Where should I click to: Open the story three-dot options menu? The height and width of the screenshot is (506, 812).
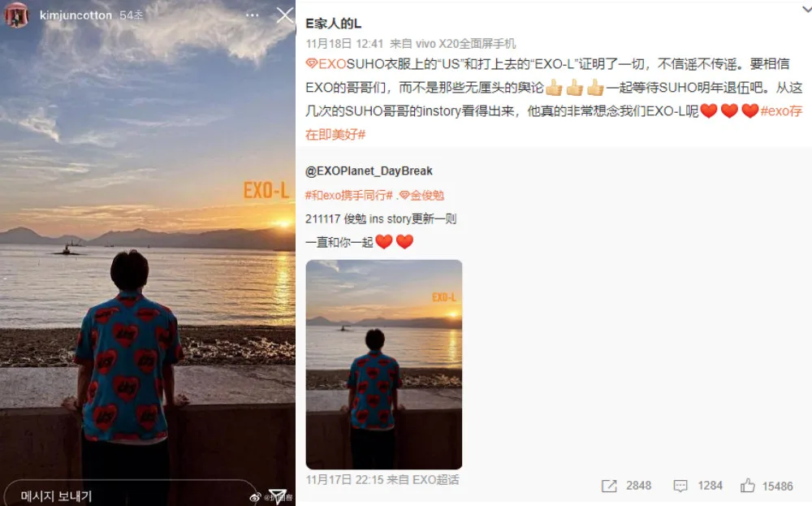(x=253, y=15)
